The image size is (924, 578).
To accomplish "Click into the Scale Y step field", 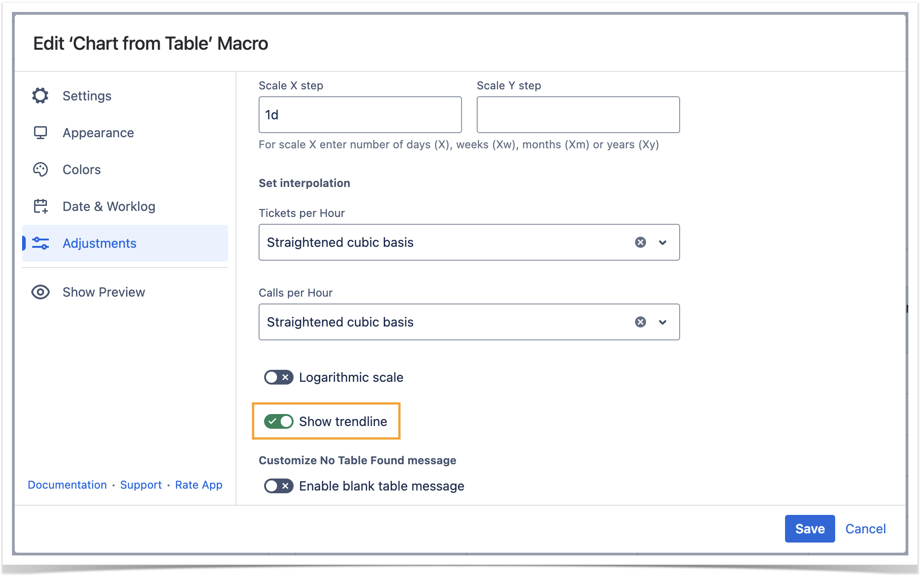I will tap(578, 115).
